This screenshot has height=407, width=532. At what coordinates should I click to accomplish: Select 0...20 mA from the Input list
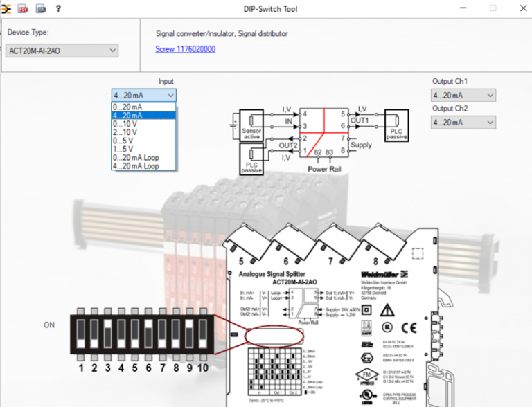(143, 107)
